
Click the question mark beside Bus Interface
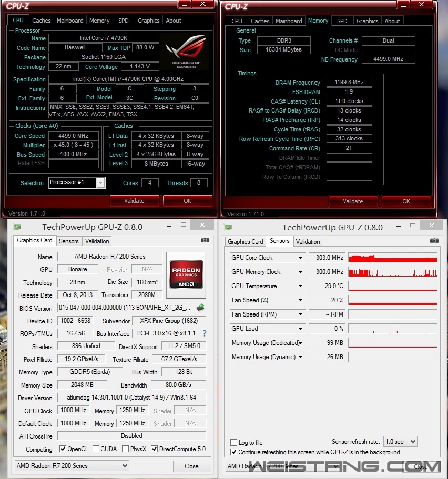point(205,333)
